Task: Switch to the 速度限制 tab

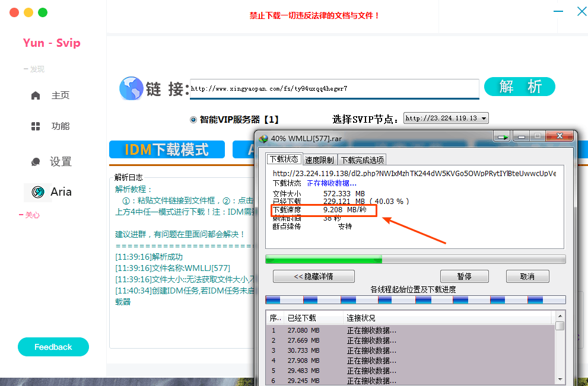Action: pos(319,160)
